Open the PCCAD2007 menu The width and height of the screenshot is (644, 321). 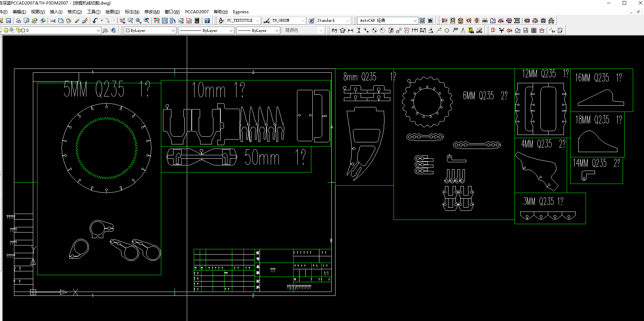coord(197,12)
